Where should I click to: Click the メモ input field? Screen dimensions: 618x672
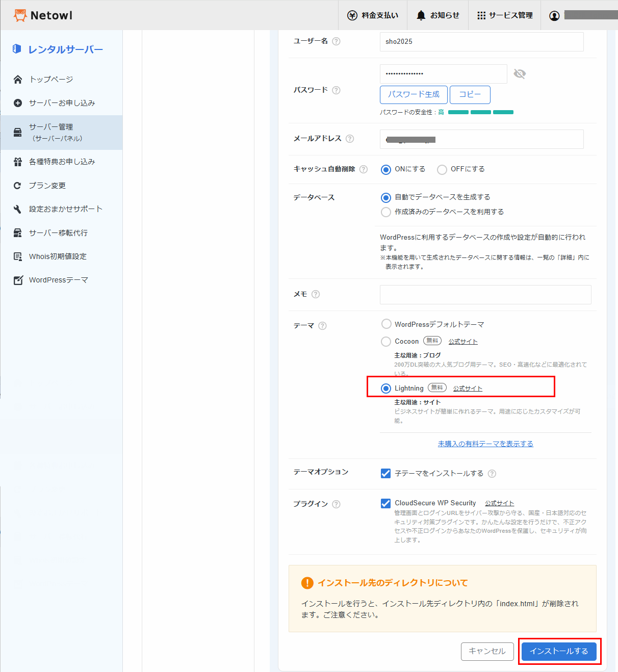[x=485, y=295]
